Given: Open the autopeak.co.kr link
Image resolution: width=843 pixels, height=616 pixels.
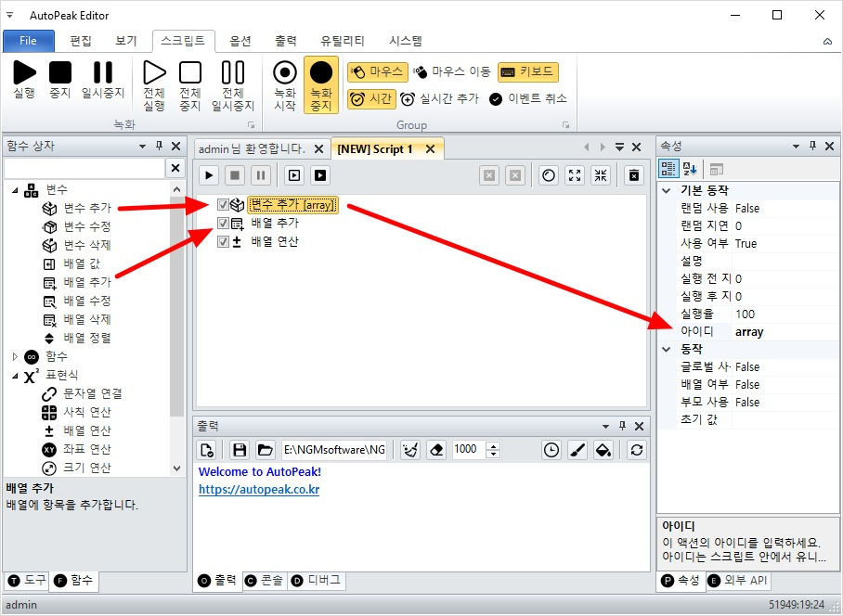Looking at the screenshot, I should point(259,489).
